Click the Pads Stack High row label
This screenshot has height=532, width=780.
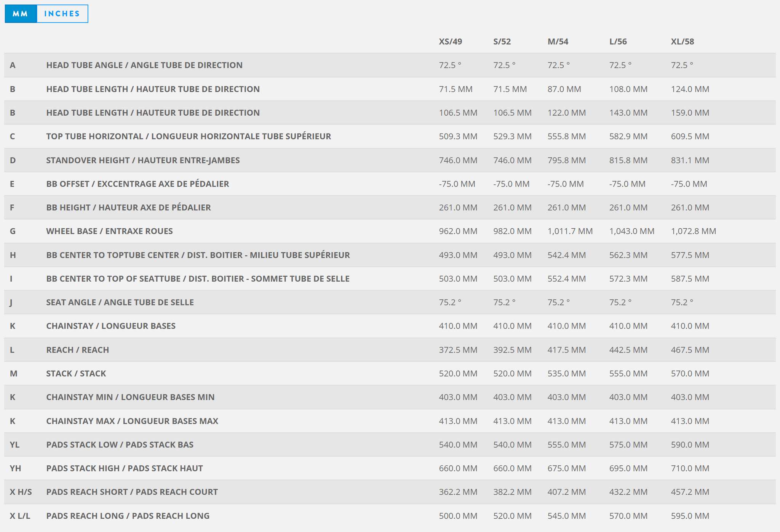(125, 468)
